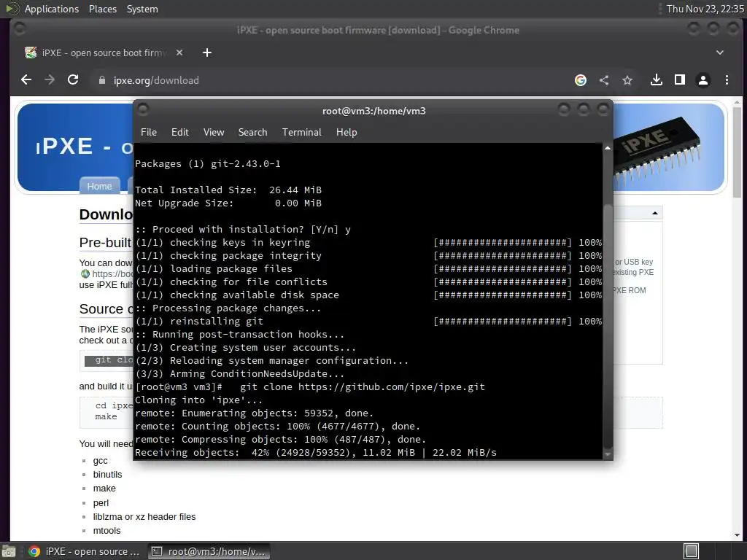
Task: Open terminal Help menu
Action: (347, 133)
